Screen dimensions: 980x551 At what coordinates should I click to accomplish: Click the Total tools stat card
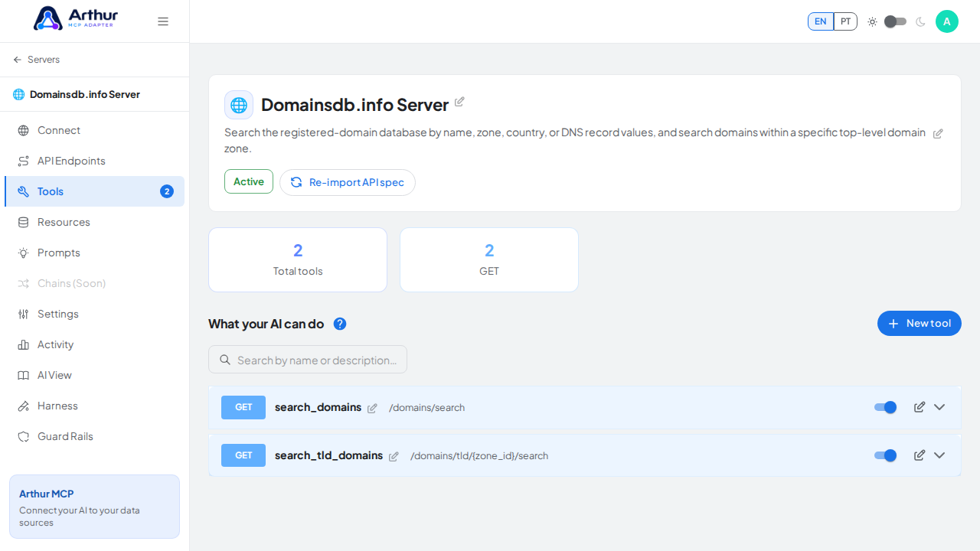(298, 259)
